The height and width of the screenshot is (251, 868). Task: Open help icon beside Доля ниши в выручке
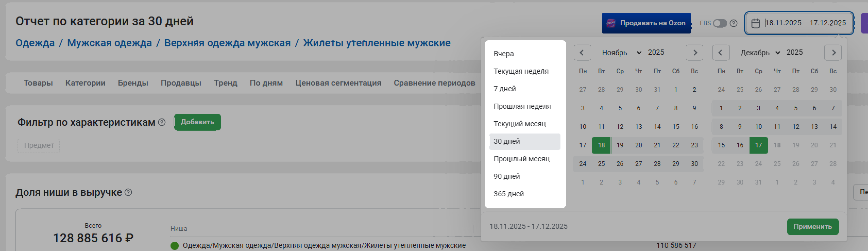[x=128, y=193]
